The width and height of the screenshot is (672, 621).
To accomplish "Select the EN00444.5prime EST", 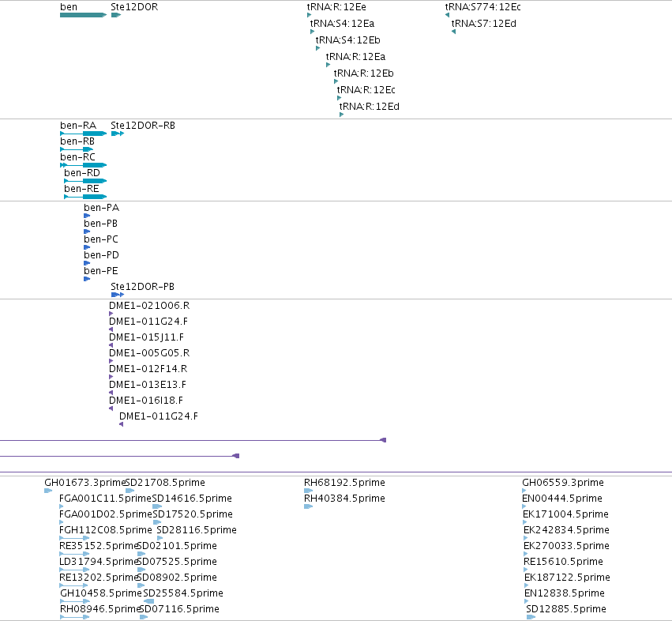I will point(524,506).
